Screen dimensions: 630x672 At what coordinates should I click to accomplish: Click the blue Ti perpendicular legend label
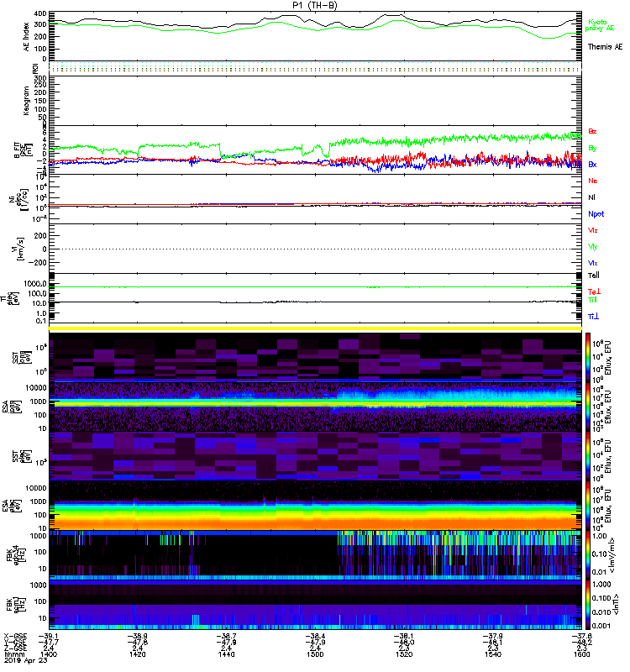tap(593, 317)
